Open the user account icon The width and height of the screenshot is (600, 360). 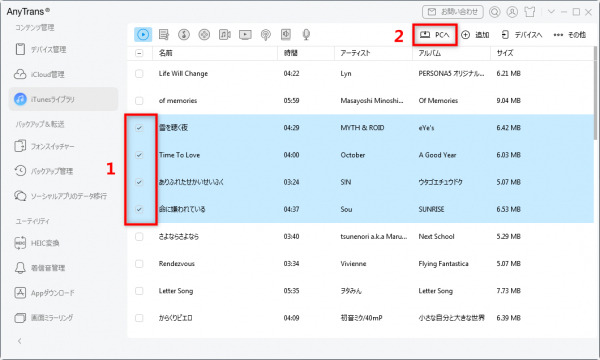coord(512,12)
